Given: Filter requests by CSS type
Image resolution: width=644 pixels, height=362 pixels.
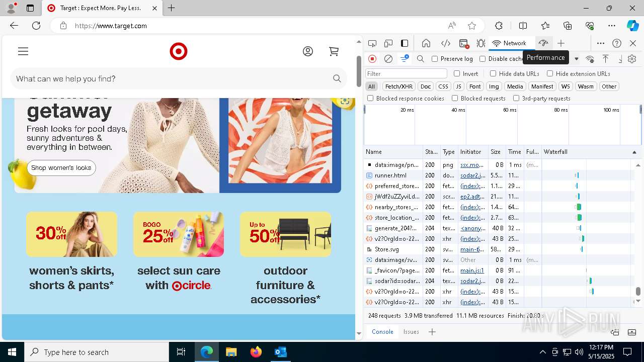Looking at the screenshot, I should tap(443, 86).
